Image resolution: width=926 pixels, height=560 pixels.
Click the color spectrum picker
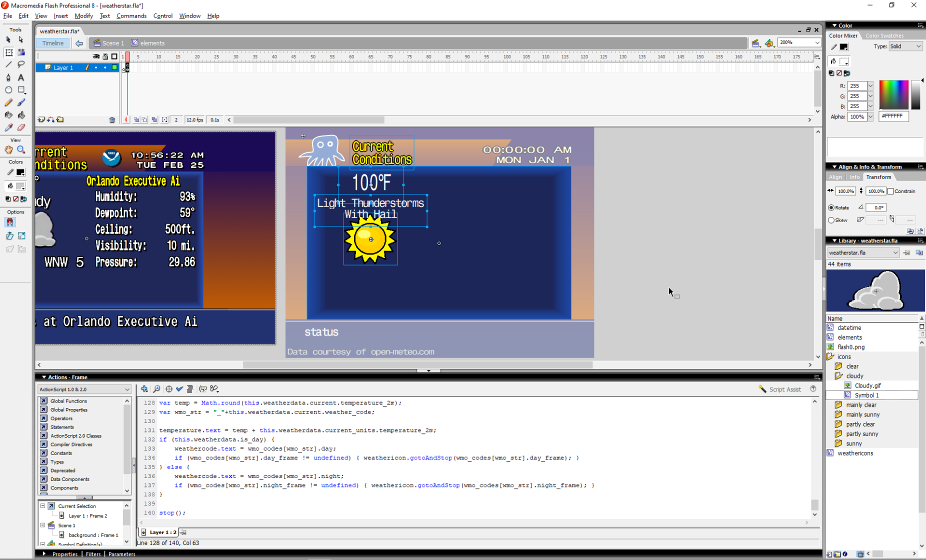click(x=893, y=94)
